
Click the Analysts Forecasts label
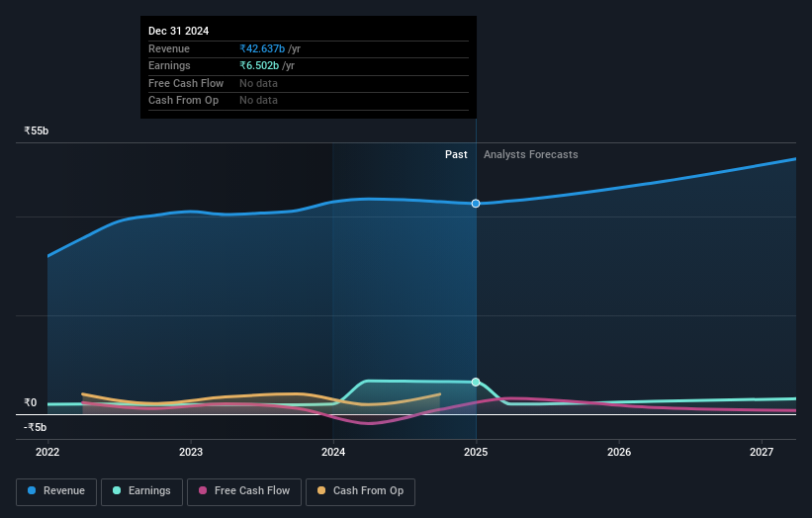click(x=531, y=155)
